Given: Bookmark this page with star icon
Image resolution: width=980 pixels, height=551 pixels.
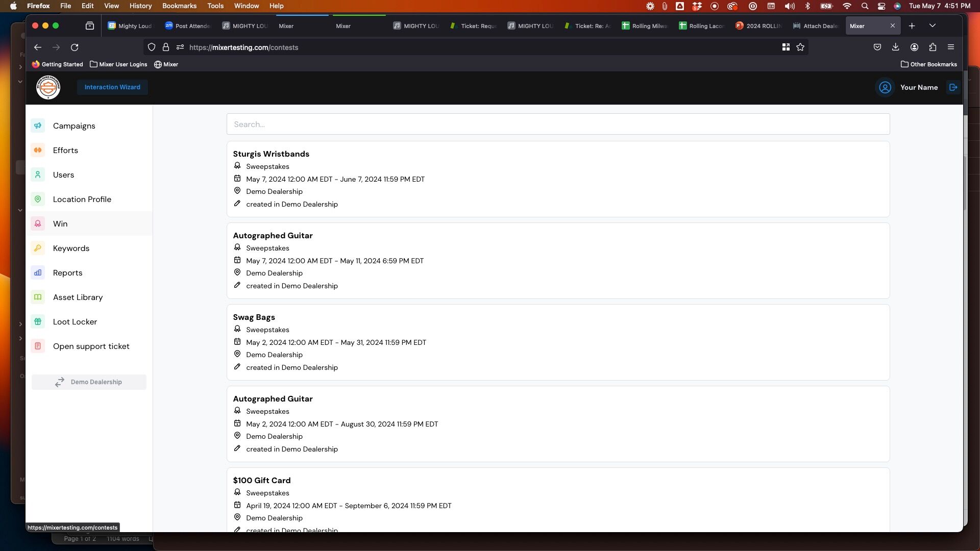Looking at the screenshot, I should 800,47.
